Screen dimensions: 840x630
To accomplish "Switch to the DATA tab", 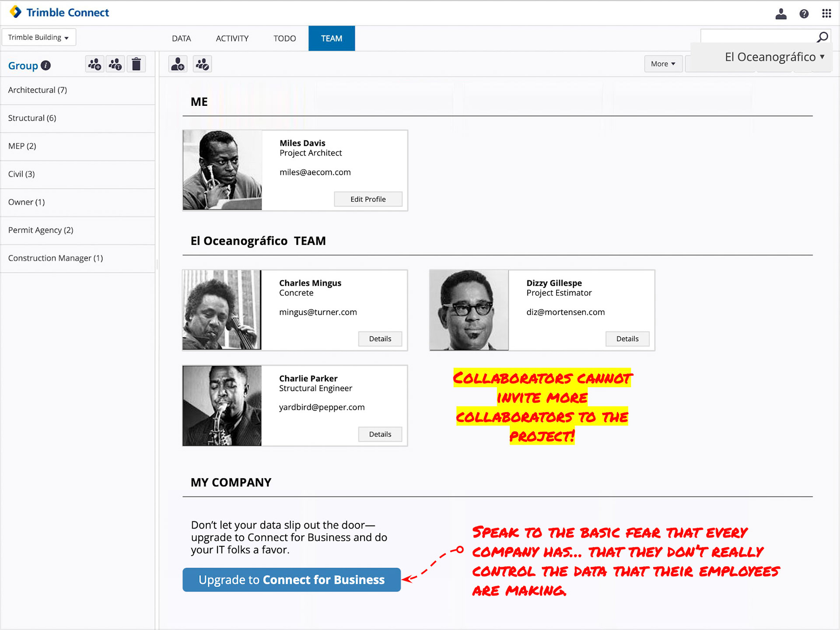I will coord(181,38).
